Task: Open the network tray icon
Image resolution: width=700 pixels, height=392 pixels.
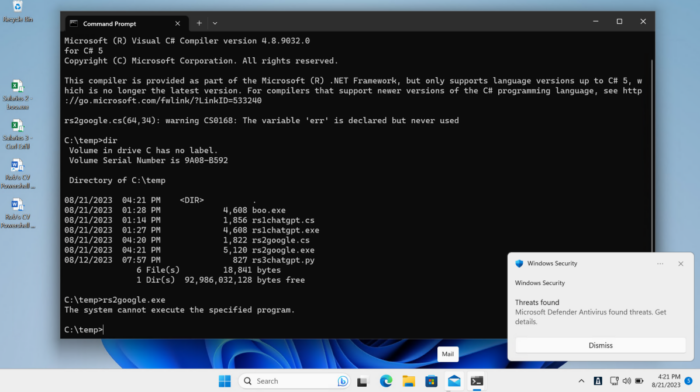Action: click(x=614, y=381)
